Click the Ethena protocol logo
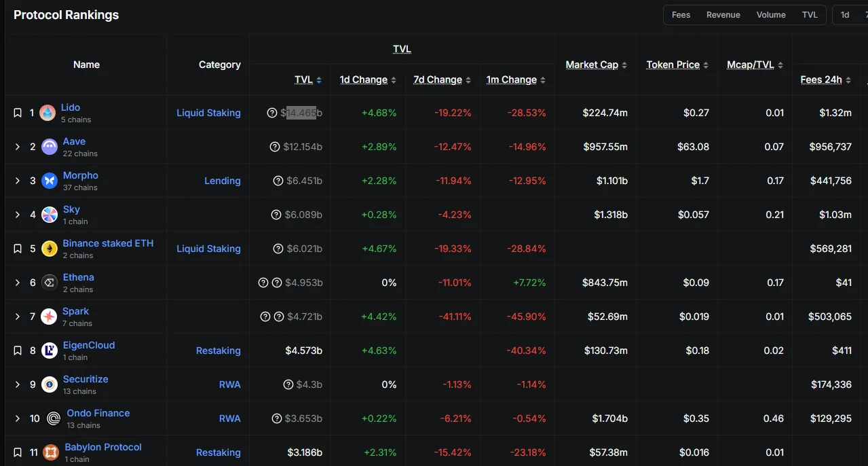868x466 pixels. point(50,283)
